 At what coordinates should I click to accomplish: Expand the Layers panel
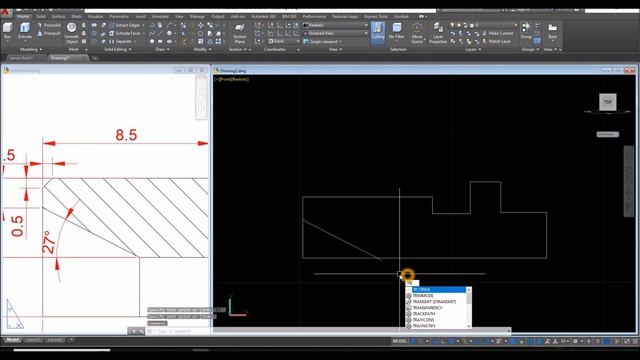(x=473, y=49)
